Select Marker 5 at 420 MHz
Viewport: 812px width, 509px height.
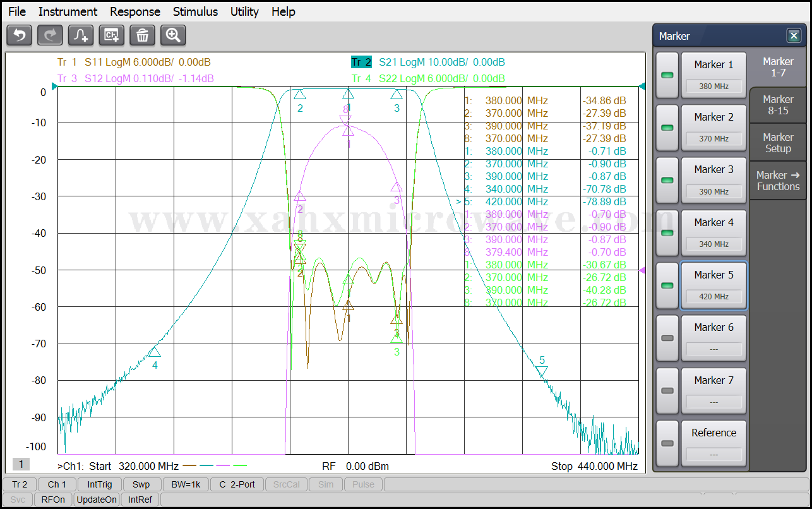[x=713, y=285]
